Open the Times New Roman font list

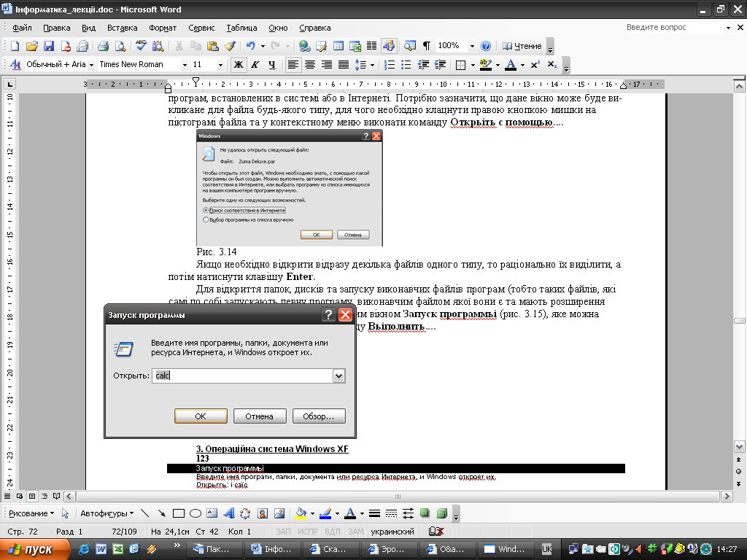pos(185,65)
